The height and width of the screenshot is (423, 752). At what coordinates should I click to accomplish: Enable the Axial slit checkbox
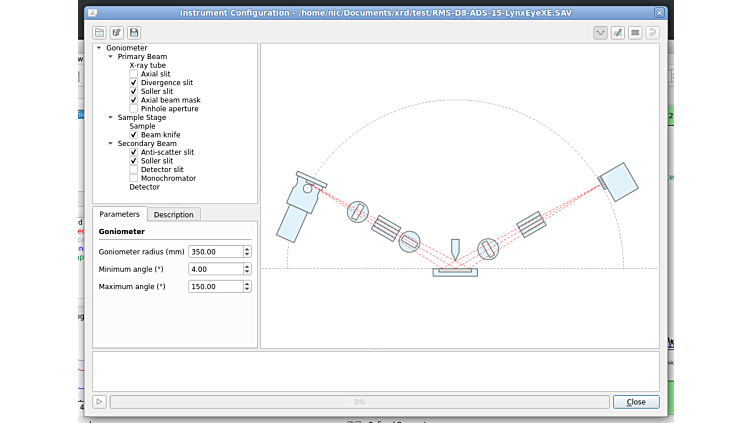[x=134, y=74]
